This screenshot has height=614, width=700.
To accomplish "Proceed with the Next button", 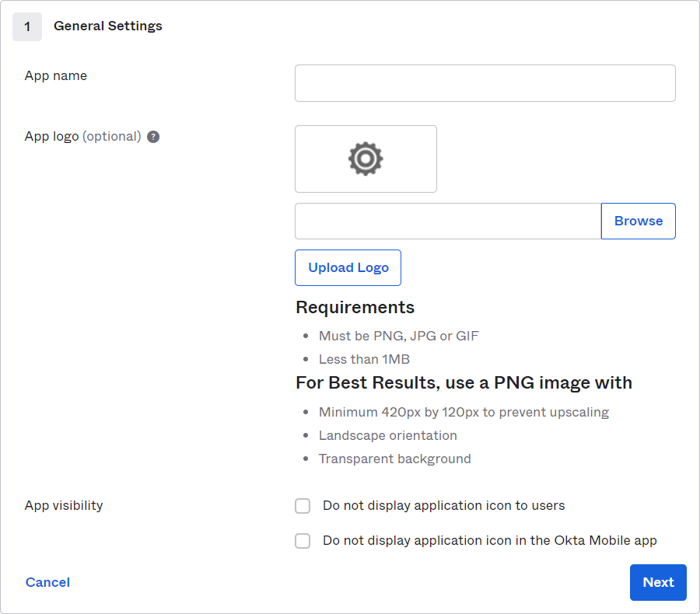I will (658, 582).
